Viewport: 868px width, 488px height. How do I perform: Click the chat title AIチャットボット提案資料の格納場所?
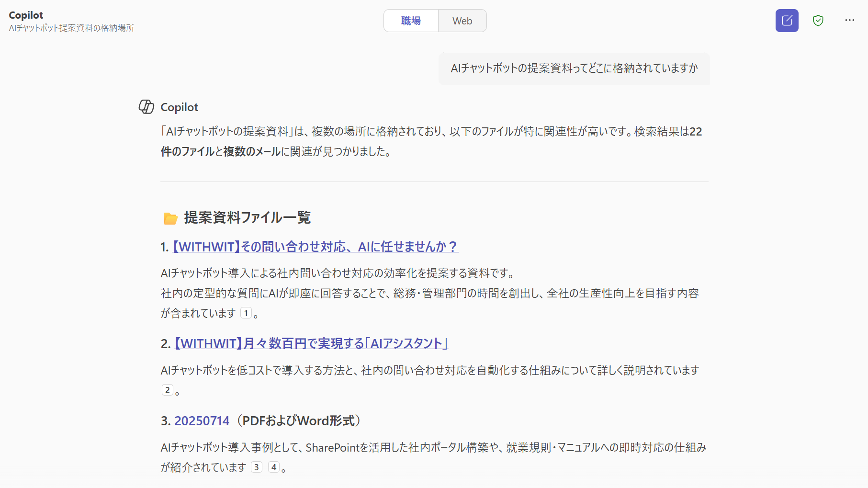(x=71, y=28)
